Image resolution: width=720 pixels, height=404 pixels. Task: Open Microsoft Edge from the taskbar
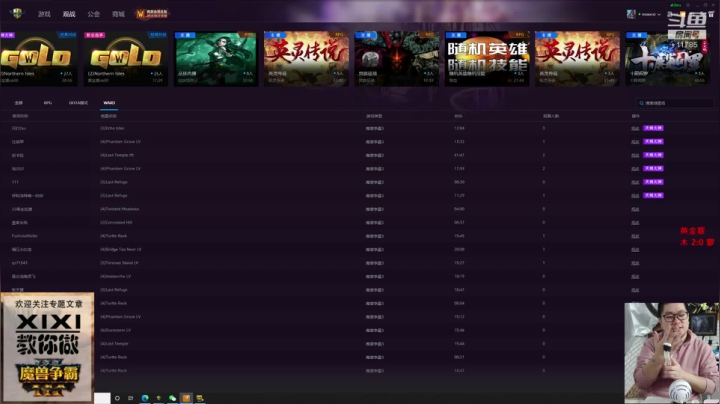tap(145, 398)
